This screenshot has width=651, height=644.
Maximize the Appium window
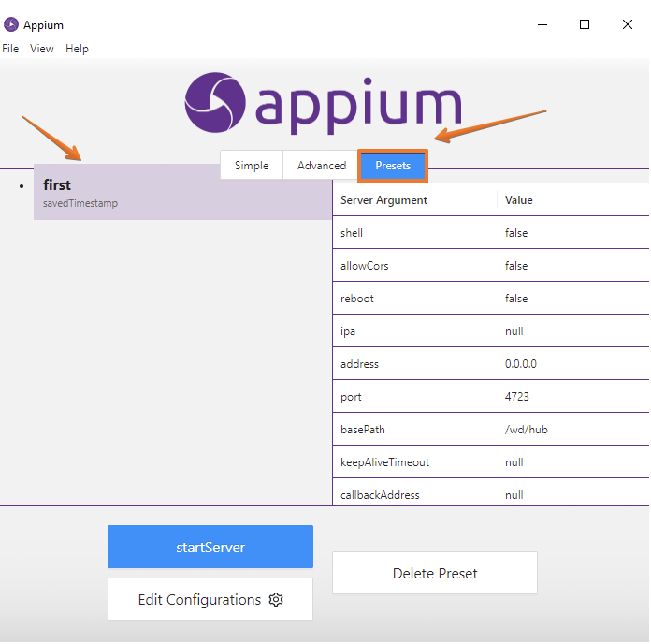click(585, 24)
